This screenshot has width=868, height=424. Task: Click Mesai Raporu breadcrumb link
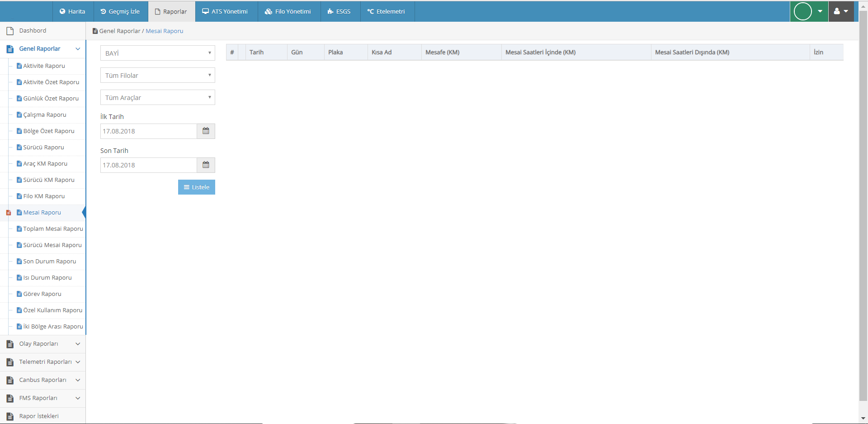point(164,31)
